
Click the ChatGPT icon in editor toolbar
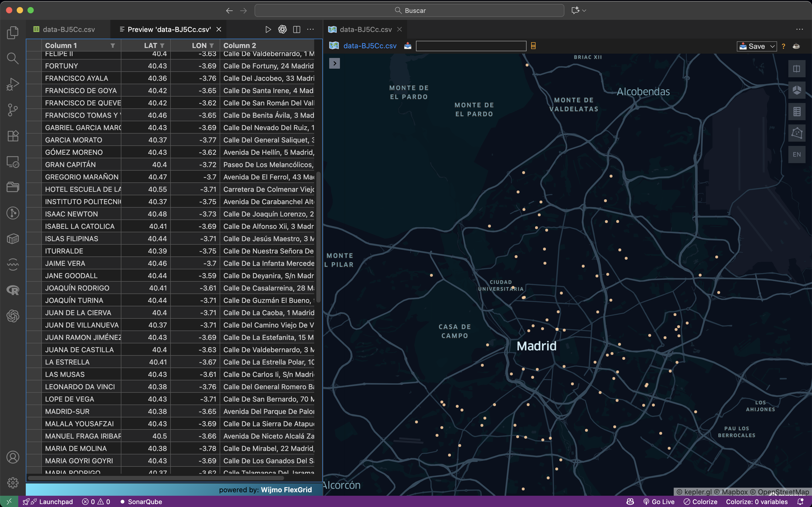[282, 30]
